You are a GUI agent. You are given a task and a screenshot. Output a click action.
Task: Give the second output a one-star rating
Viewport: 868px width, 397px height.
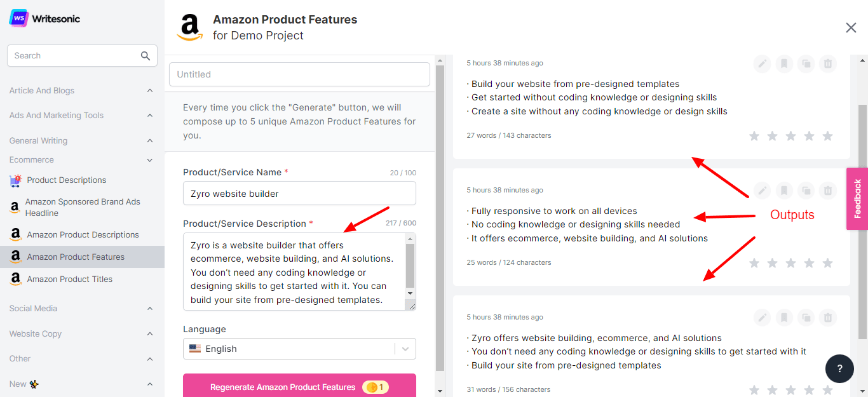click(754, 263)
